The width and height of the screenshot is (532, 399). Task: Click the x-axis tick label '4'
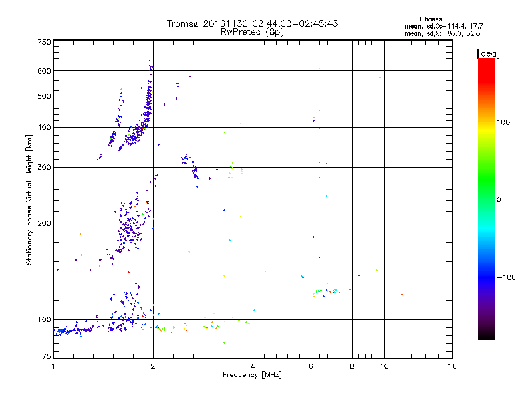[253, 366]
